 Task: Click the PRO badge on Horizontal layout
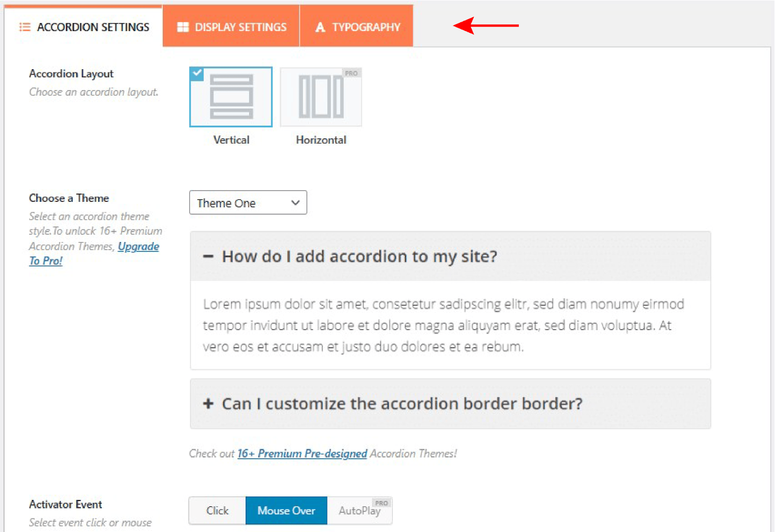pyautogui.click(x=351, y=73)
